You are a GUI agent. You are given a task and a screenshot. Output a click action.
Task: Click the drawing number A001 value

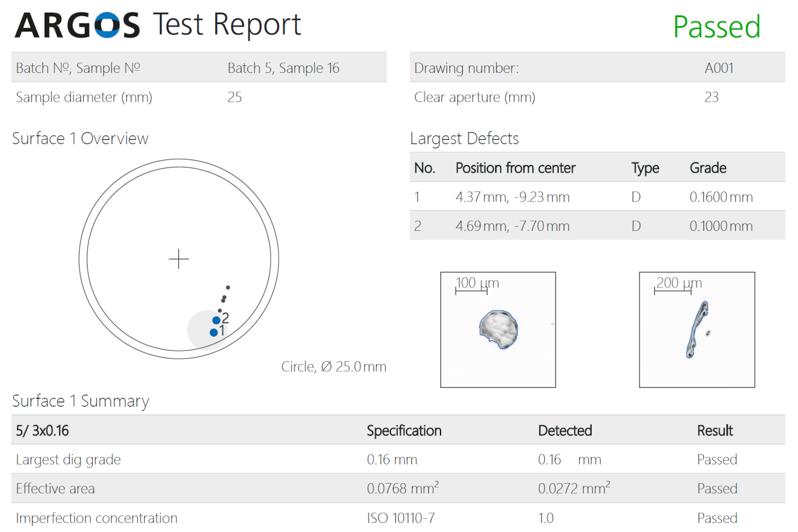pyautogui.click(x=719, y=68)
